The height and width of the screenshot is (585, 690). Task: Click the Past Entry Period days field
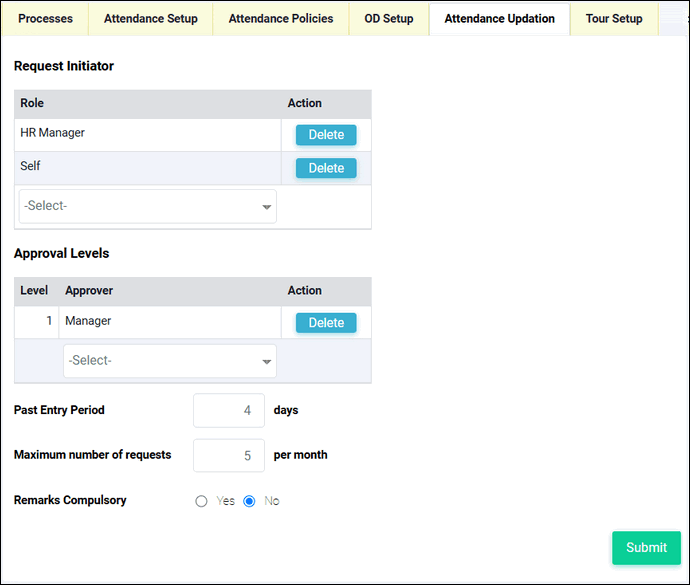229,410
